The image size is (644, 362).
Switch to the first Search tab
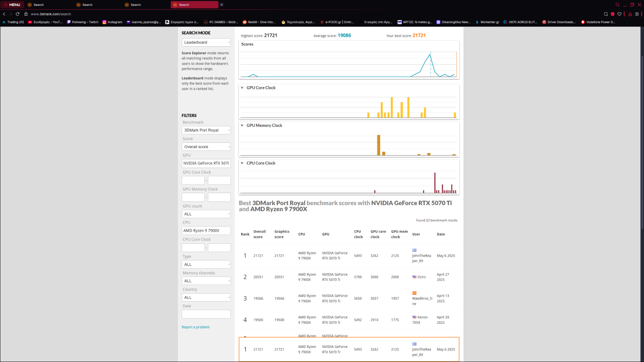point(38,5)
